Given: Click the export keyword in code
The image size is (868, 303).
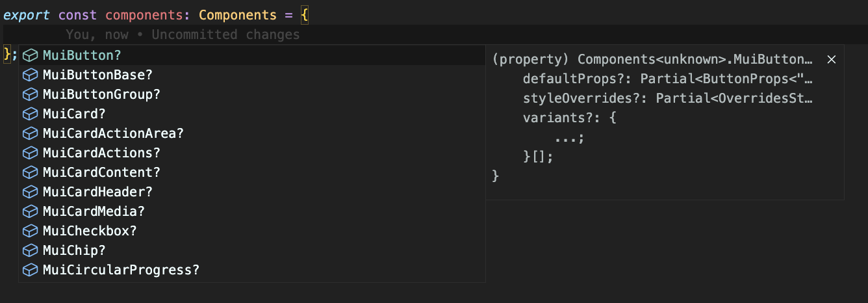Looking at the screenshot, I should [27, 14].
